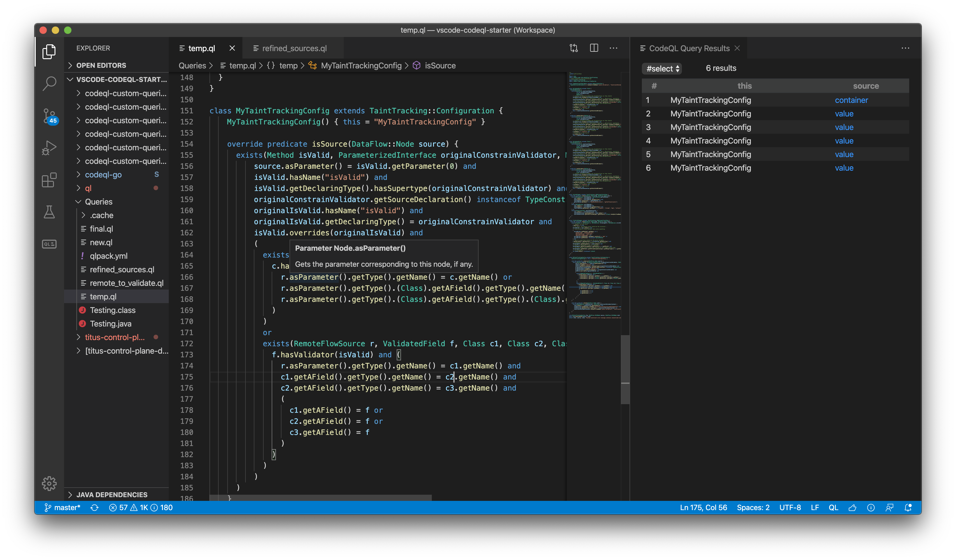Click the master* branch indicator
This screenshot has height=560, width=956.
tap(62, 507)
